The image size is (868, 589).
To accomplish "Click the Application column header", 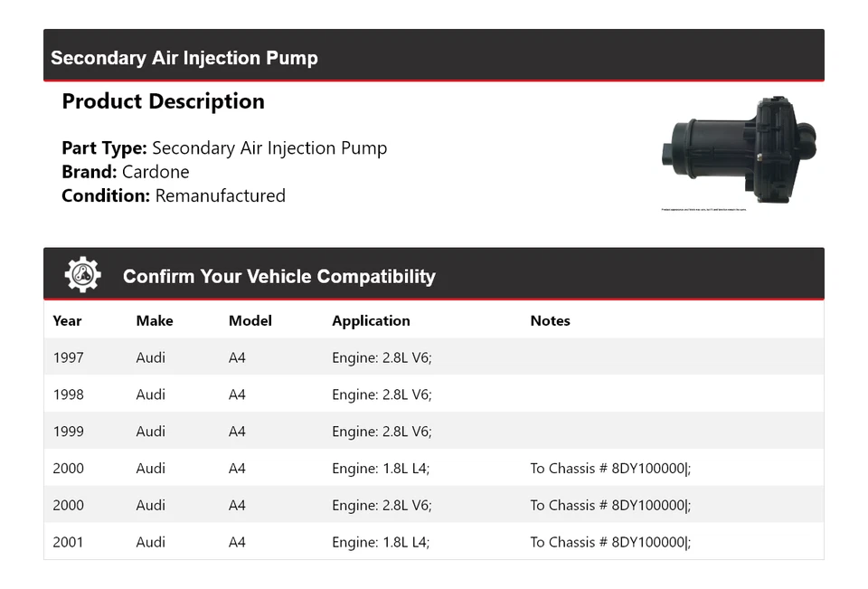I will click(x=371, y=320).
